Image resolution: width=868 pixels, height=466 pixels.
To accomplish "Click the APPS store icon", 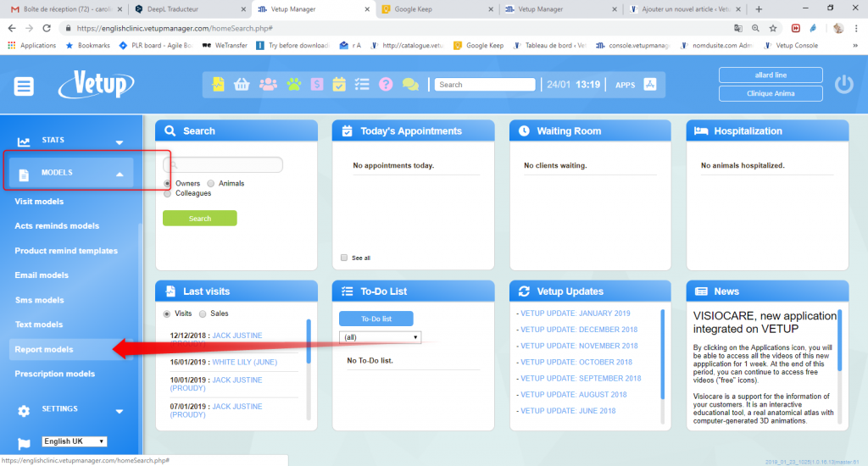I will coord(650,84).
